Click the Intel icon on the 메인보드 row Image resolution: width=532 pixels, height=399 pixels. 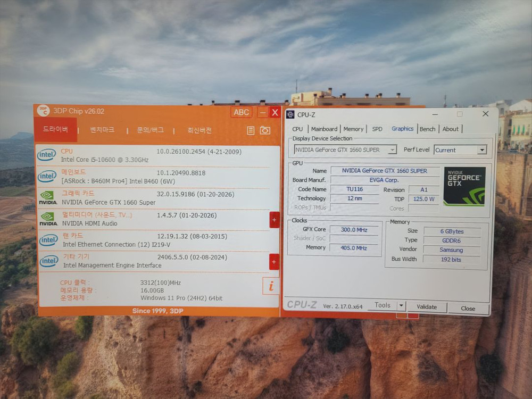tap(47, 176)
